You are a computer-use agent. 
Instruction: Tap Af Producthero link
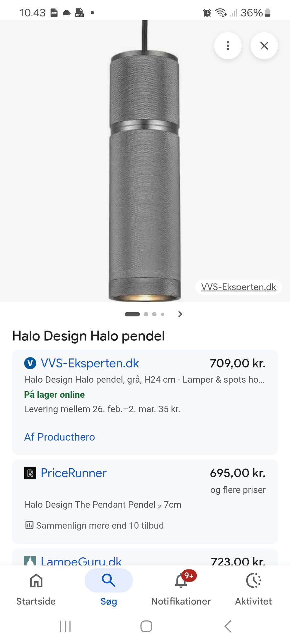[x=60, y=437]
